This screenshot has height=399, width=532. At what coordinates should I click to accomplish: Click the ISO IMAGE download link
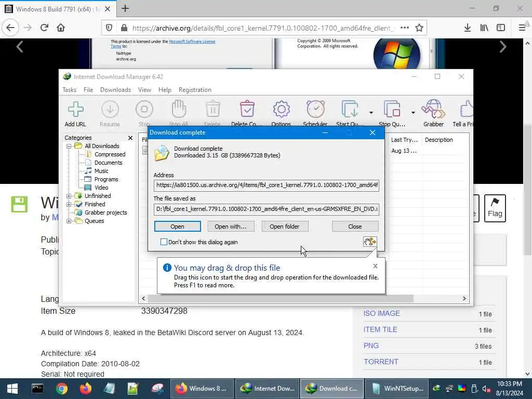[x=382, y=313]
